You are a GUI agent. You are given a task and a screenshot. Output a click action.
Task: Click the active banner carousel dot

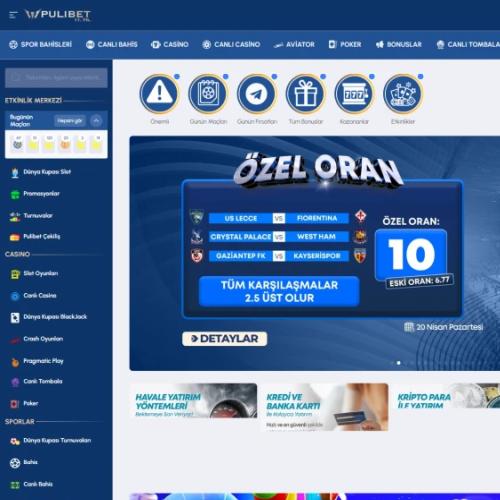click(x=399, y=363)
